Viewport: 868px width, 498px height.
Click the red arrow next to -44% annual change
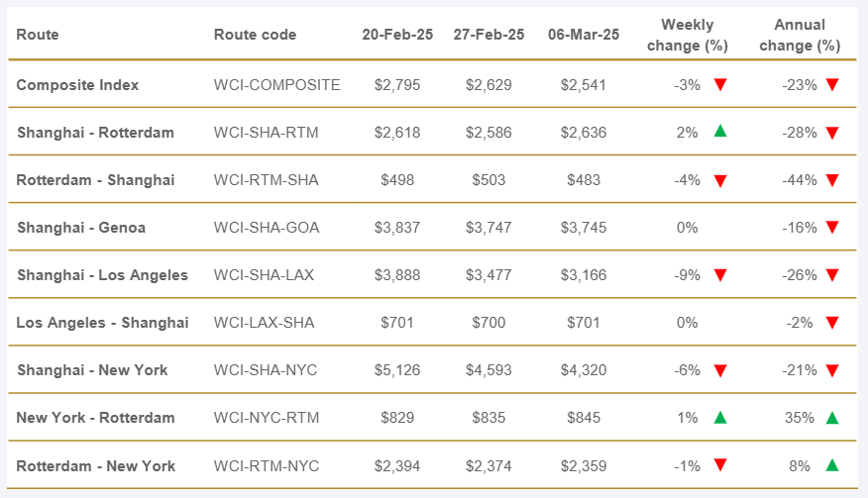click(x=832, y=180)
